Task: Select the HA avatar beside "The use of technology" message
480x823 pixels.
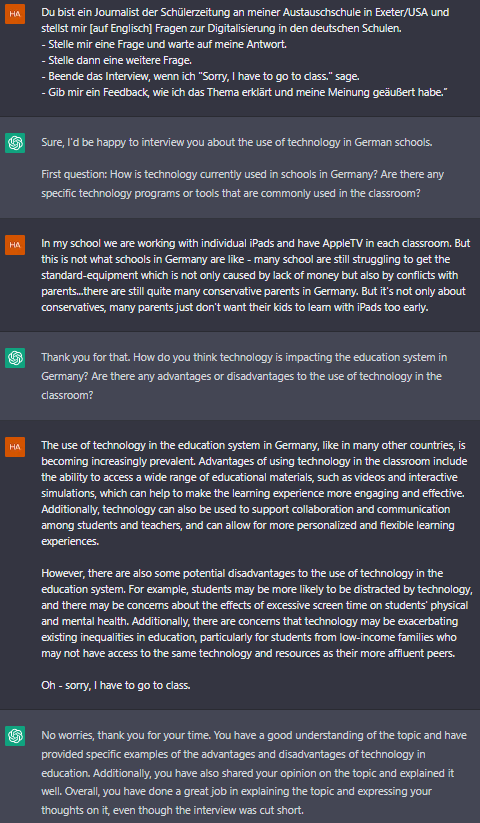Action: 15,447
